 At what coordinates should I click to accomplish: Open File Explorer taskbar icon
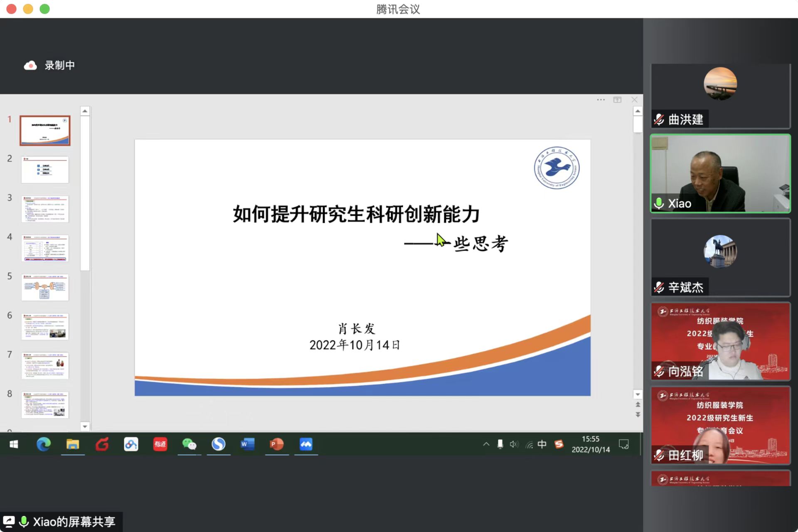(73, 444)
